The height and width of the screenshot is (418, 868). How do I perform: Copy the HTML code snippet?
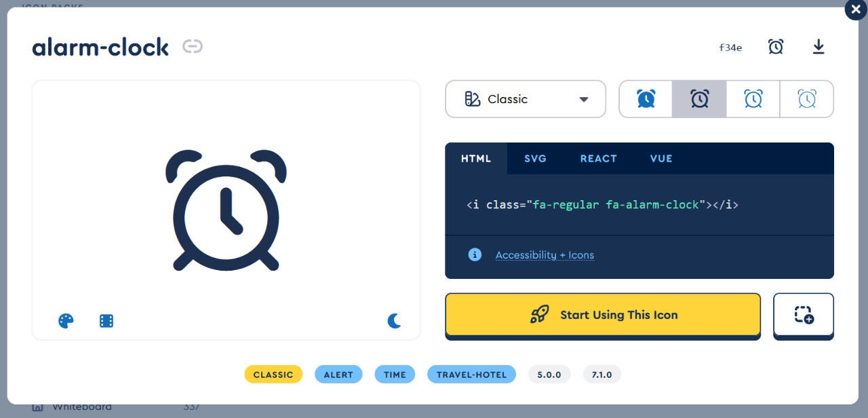[602, 204]
